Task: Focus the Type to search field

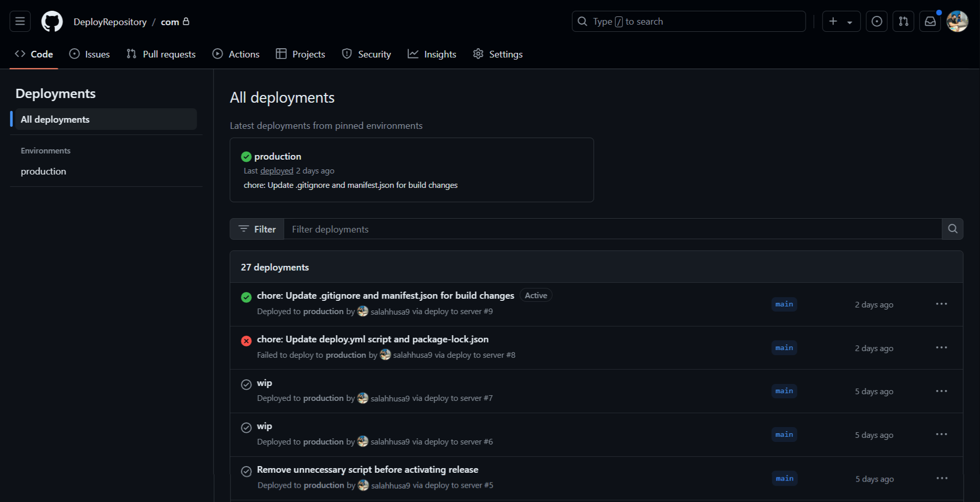Action: [689, 22]
